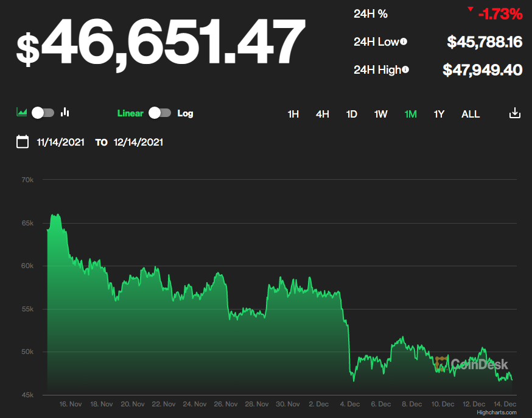
Task: Click the red down-triangle change indicator
Action: (470, 10)
